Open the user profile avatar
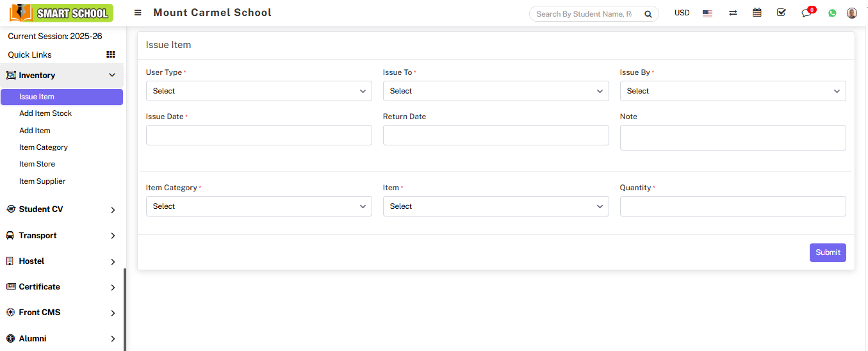Screen dimensions: 868x351 coord(851,13)
